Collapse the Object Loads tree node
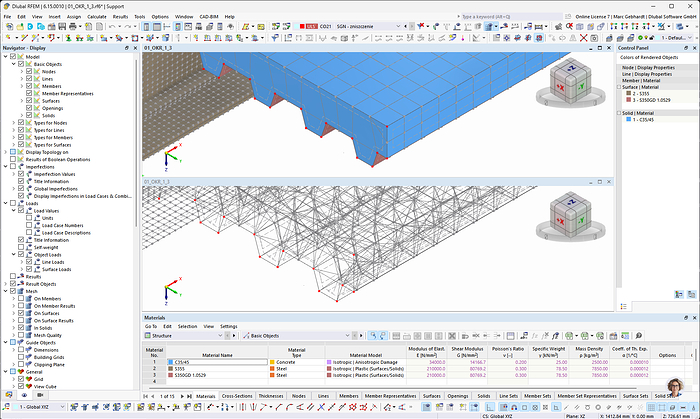Viewport: 700px width, 419px height. (14, 255)
